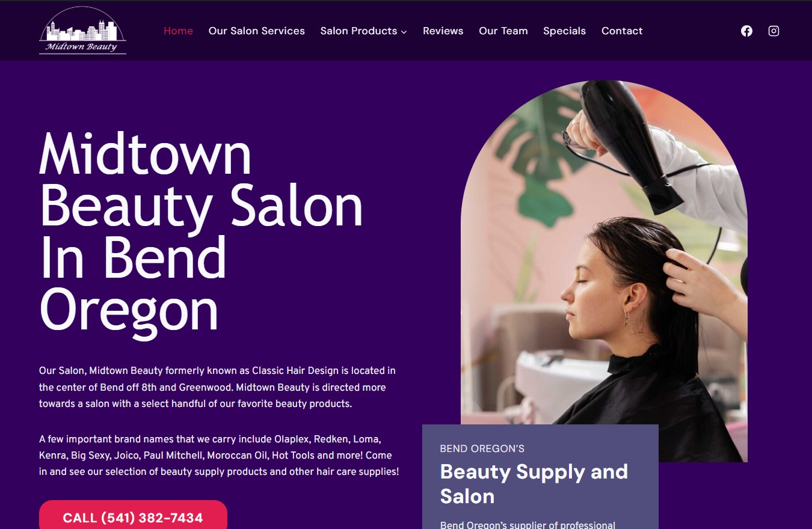Click the BEND OREGON'S label in the card

pos(482,448)
